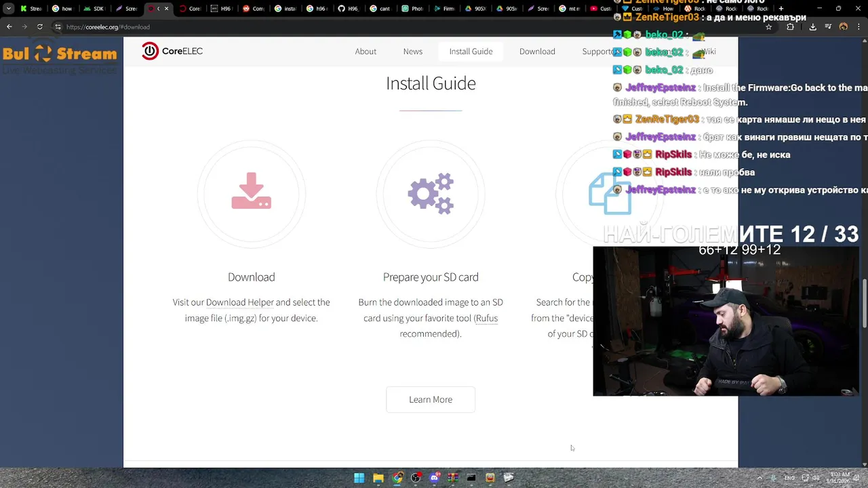
Task: Open Discord from the taskbar
Action: [435, 478]
